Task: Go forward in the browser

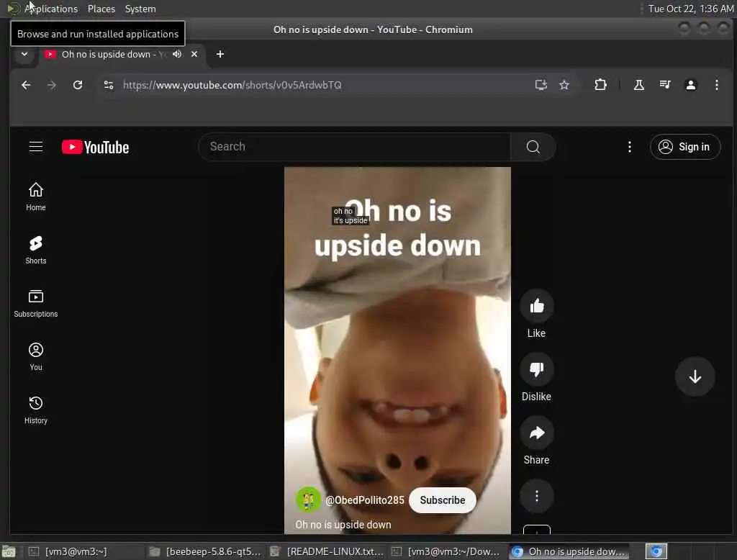Action: coord(52,85)
